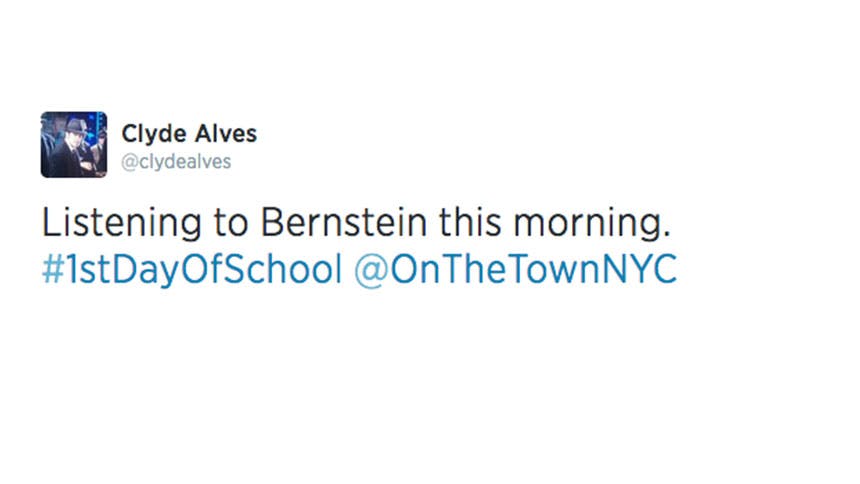
Task: Click the "@" symbol before OnTheTownNYC
Action: 367,270
